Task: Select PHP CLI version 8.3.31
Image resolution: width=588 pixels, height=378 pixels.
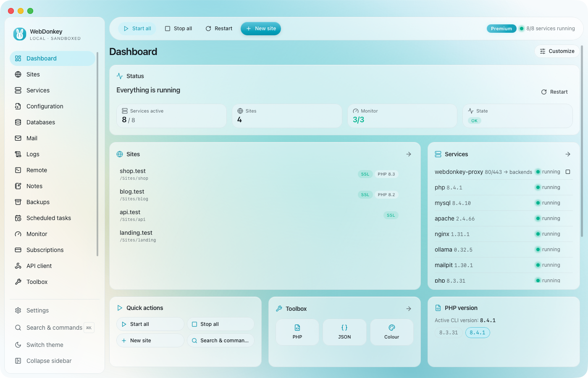Action: tap(449, 333)
